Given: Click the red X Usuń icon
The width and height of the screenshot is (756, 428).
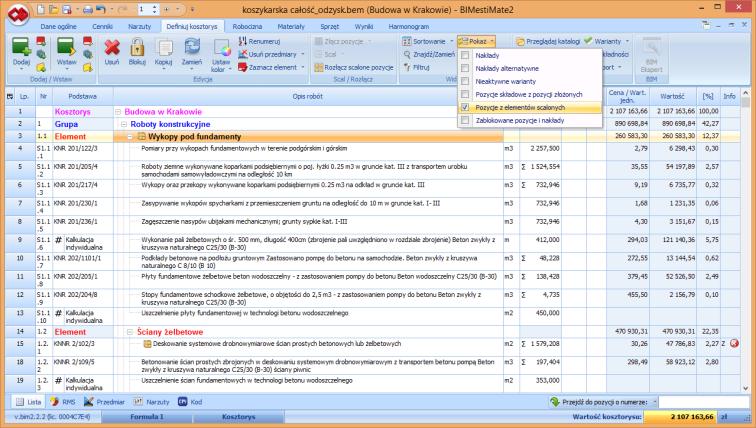Looking at the screenshot, I should (x=112, y=48).
